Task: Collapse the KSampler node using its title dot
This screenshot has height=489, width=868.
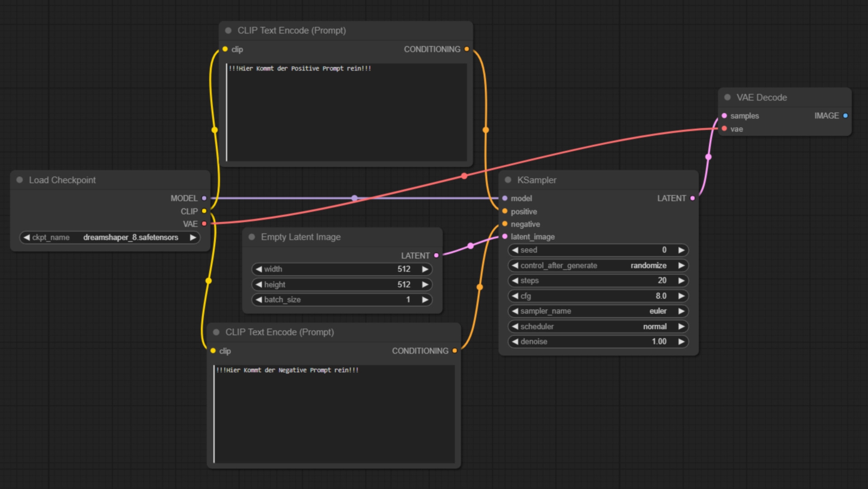Action: 508,180
